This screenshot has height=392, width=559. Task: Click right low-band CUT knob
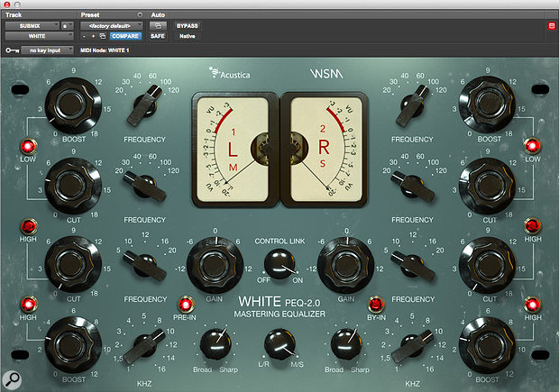(x=488, y=186)
